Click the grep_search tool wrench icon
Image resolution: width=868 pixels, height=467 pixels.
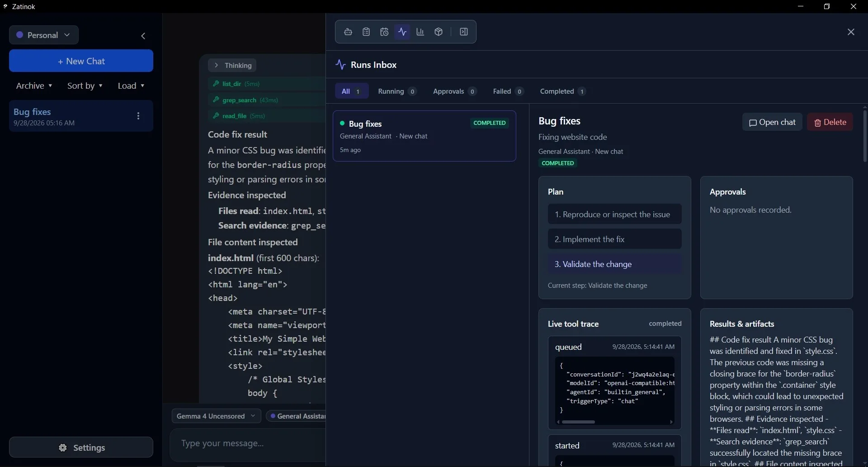coord(216,100)
